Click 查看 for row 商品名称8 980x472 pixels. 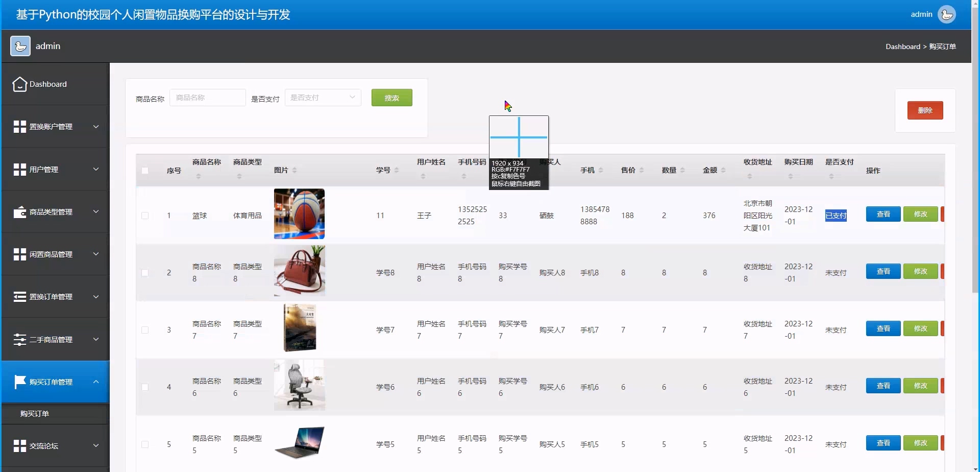(x=883, y=271)
